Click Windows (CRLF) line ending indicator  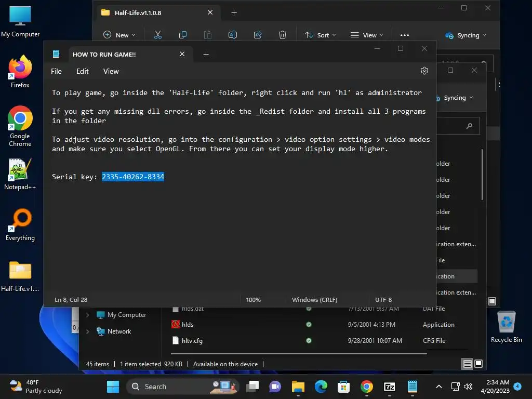click(314, 300)
